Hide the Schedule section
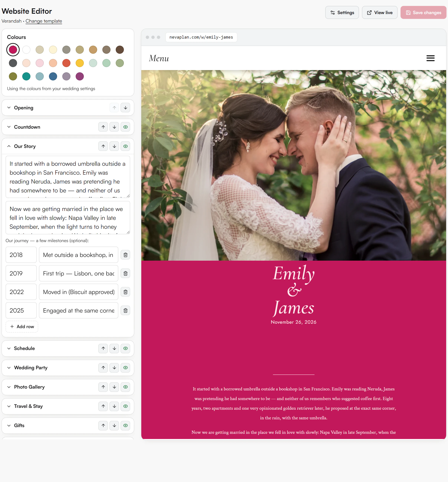The width and height of the screenshot is (448, 482). pyautogui.click(x=125, y=348)
